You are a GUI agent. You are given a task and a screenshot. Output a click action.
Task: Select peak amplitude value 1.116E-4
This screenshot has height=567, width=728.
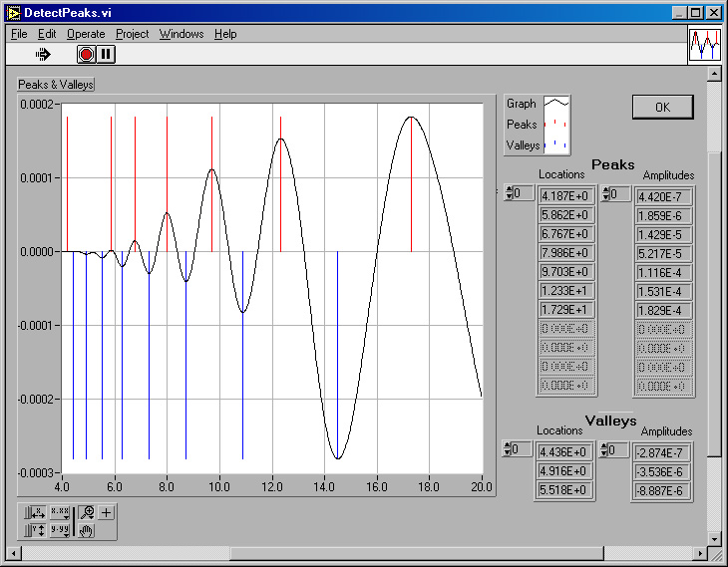tap(663, 273)
